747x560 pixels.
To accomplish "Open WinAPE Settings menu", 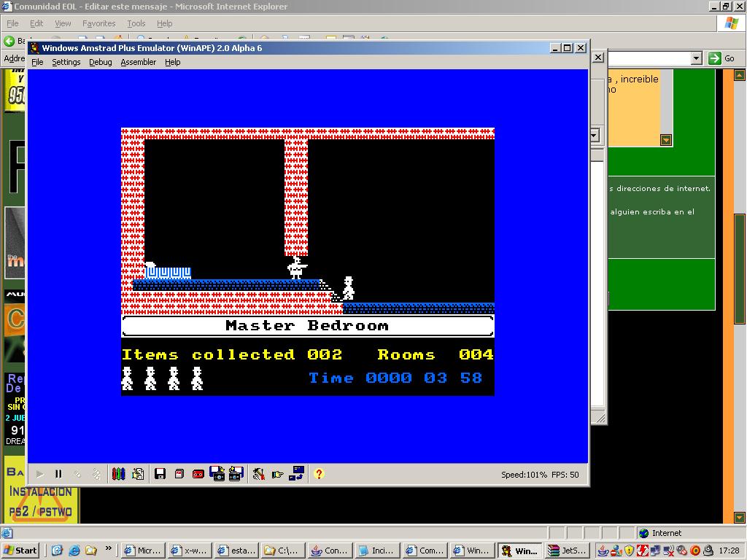I will (x=66, y=62).
